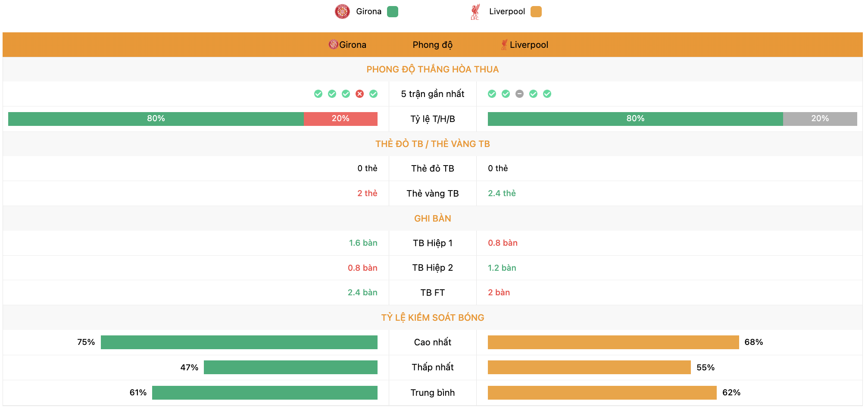This screenshot has height=413, width=868.
Task: Click Liverpool's '1.2 bàn' second half value
Action: (502, 268)
